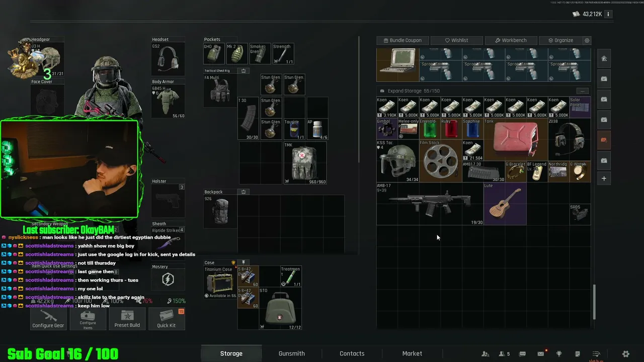The image size is (644, 362).
Task: Select the red Tank fuel canister
Action: coord(515,140)
